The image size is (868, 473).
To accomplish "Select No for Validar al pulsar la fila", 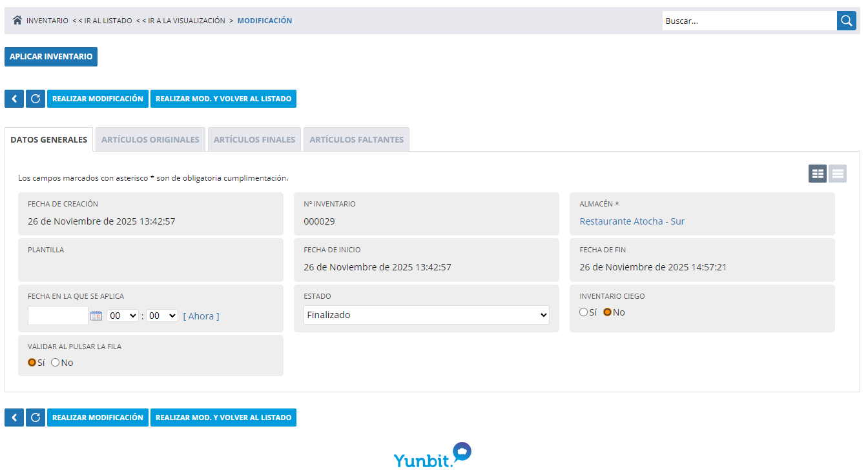I will coord(56,363).
